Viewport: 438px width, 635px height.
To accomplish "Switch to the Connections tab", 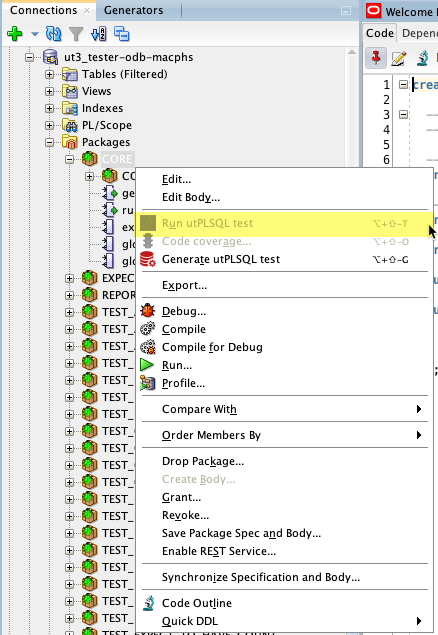I will [43, 10].
